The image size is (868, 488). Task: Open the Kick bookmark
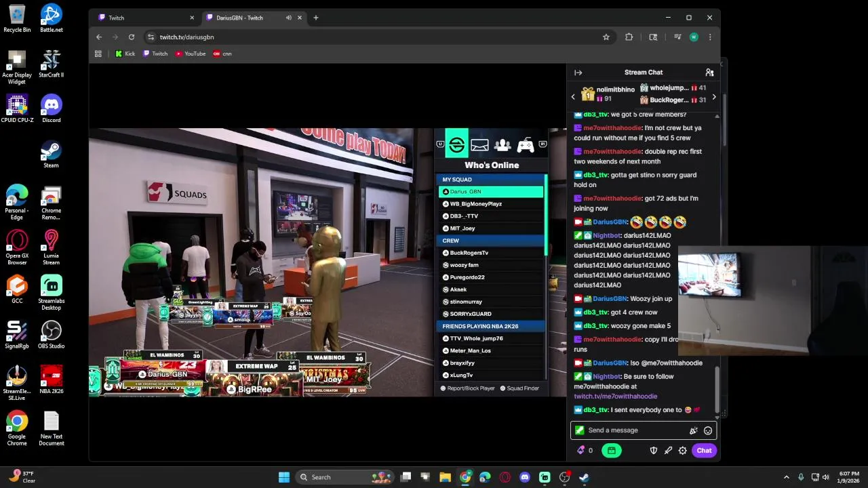[125, 54]
